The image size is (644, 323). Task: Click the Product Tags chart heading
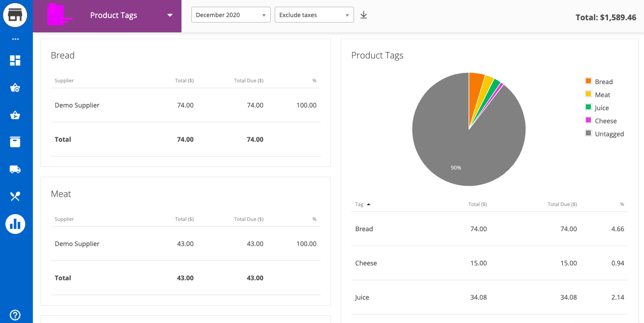[x=377, y=55]
